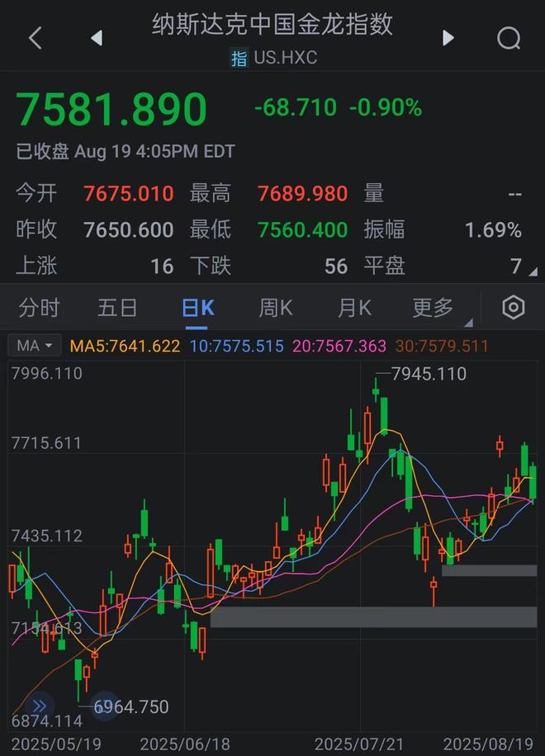Tap the MA 10:7575.515 label

[236, 346]
